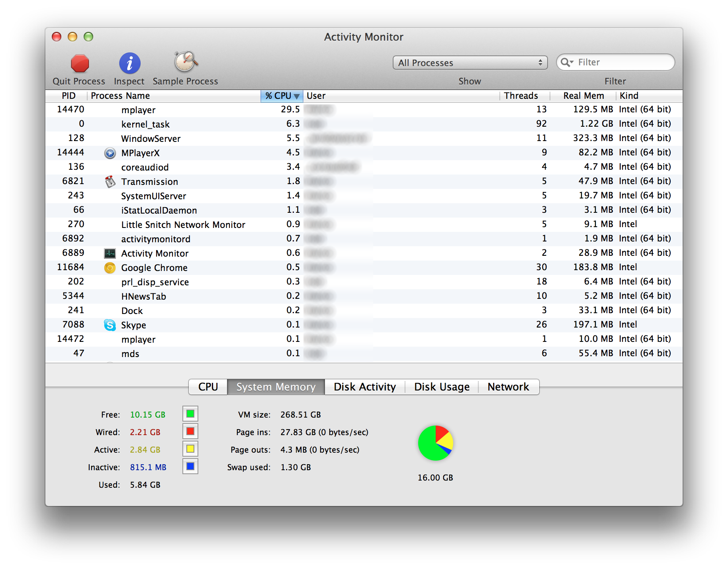Viewport: 728px width, 569px height.
Task: Click the memory usage pie chart
Action: click(436, 443)
